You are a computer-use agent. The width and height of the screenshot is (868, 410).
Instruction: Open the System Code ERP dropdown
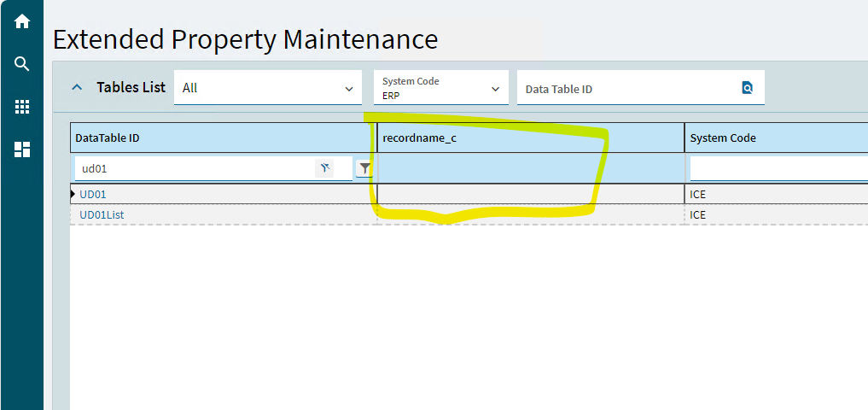[x=440, y=87]
